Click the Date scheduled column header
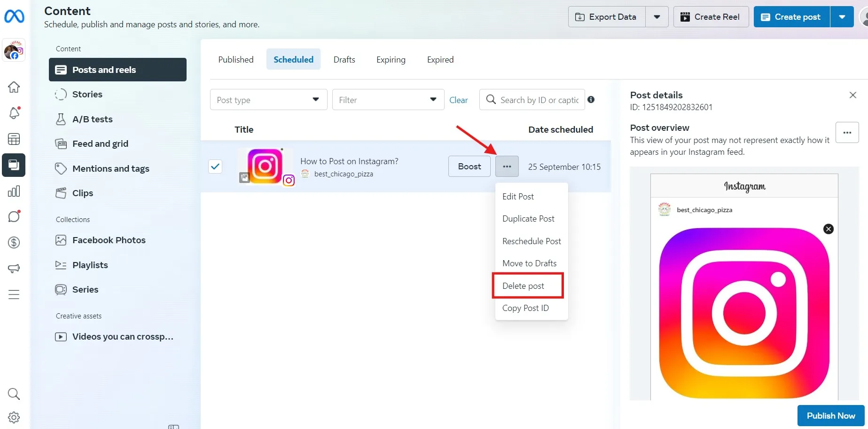 [561, 129]
